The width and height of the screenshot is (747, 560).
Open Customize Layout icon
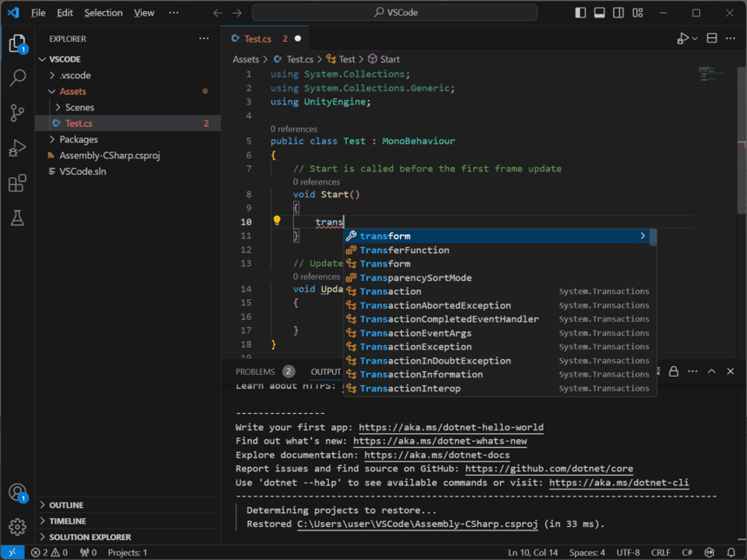(637, 12)
